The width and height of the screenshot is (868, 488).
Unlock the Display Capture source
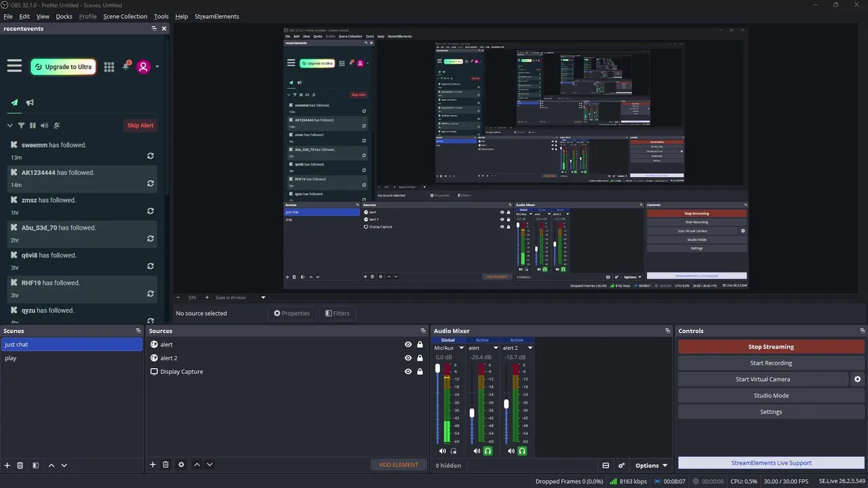420,371
